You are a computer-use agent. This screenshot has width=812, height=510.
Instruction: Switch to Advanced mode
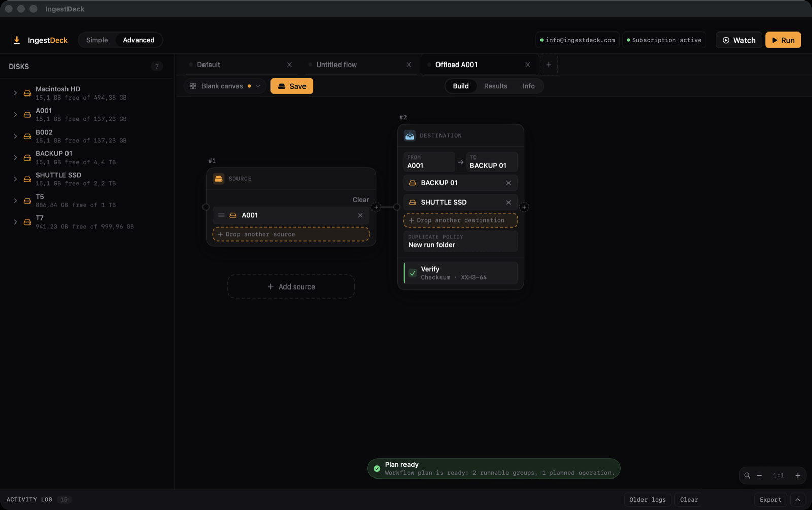tap(139, 40)
